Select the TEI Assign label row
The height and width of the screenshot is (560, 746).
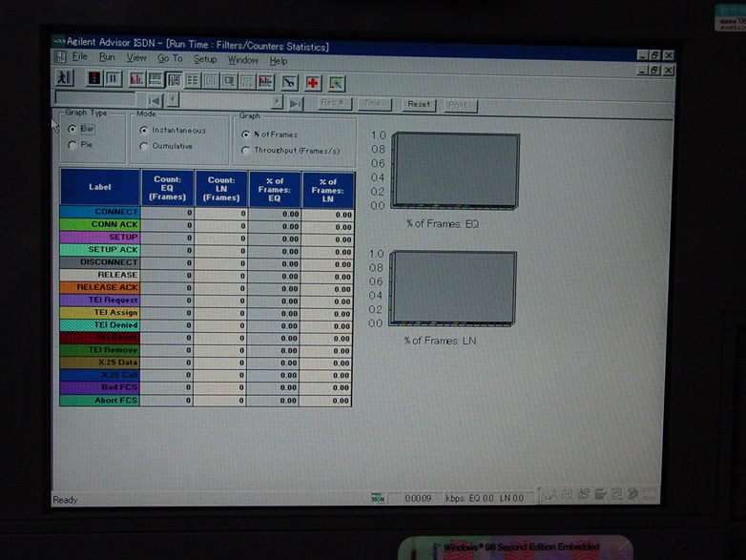[99, 312]
